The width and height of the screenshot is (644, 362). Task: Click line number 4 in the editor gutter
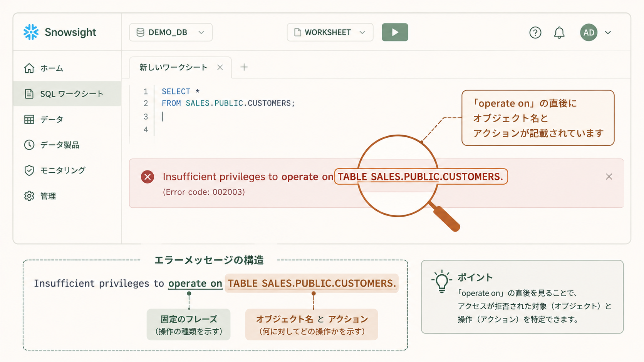[146, 130]
